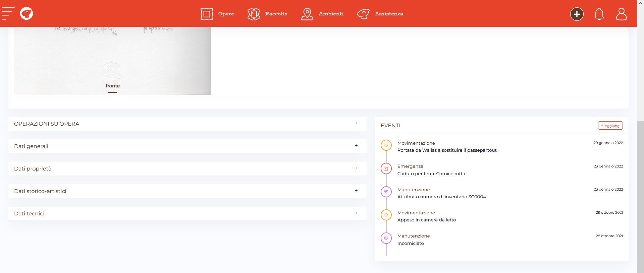Click the Assistenza support icon
This screenshot has width=644, height=273.
click(x=363, y=14)
